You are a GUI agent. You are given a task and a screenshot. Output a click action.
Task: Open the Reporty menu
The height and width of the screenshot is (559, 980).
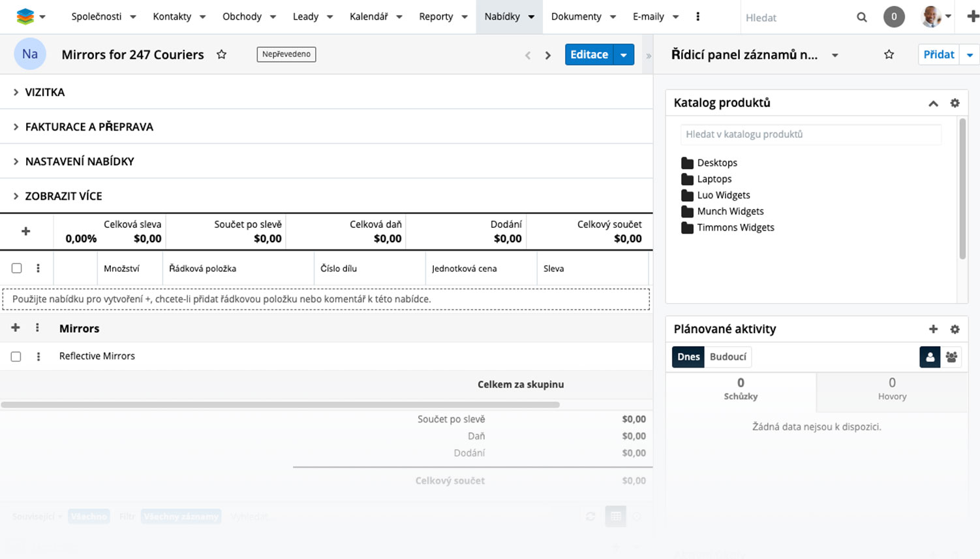(436, 17)
